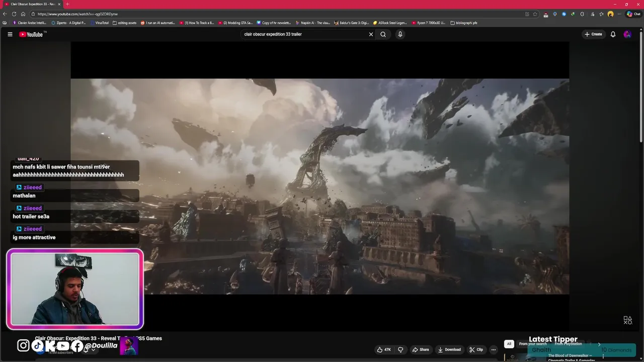Reload the page
This screenshot has height=362, width=644.
pyautogui.click(x=14, y=14)
